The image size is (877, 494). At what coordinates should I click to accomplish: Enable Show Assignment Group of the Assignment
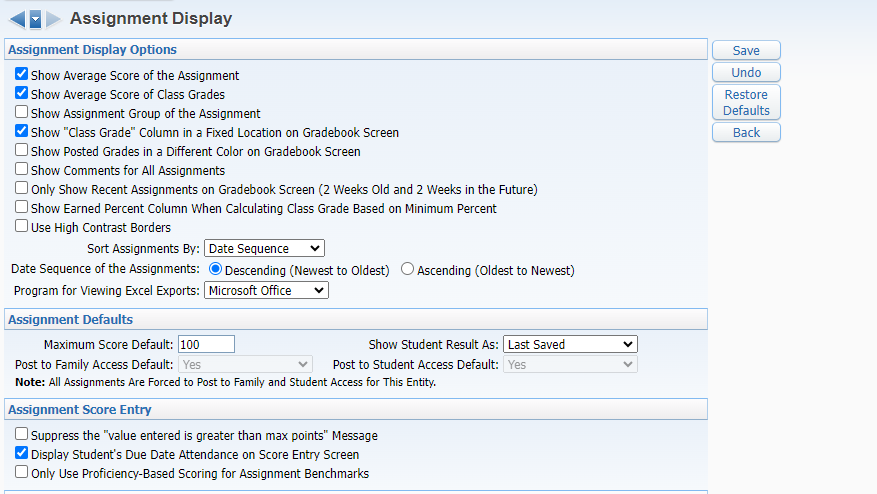pos(22,113)
